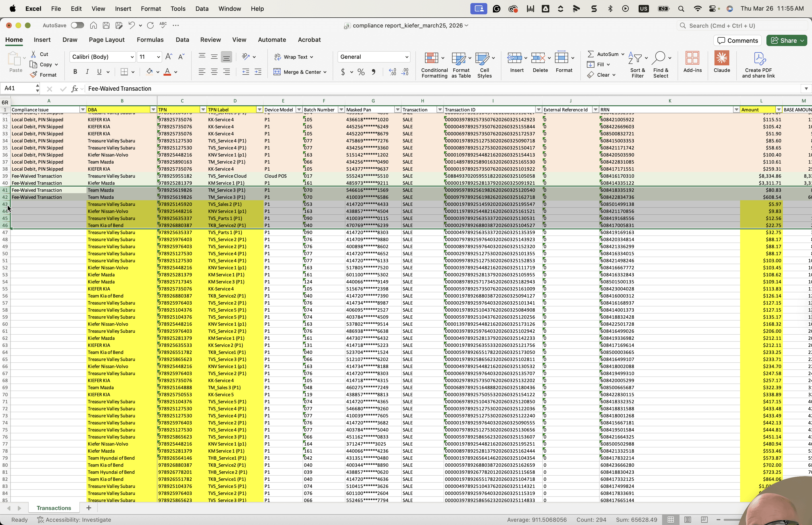The height and width of the screenshot is (525, 812).
Task: Open the Review ribbon tab
Action: pos(210,39)
